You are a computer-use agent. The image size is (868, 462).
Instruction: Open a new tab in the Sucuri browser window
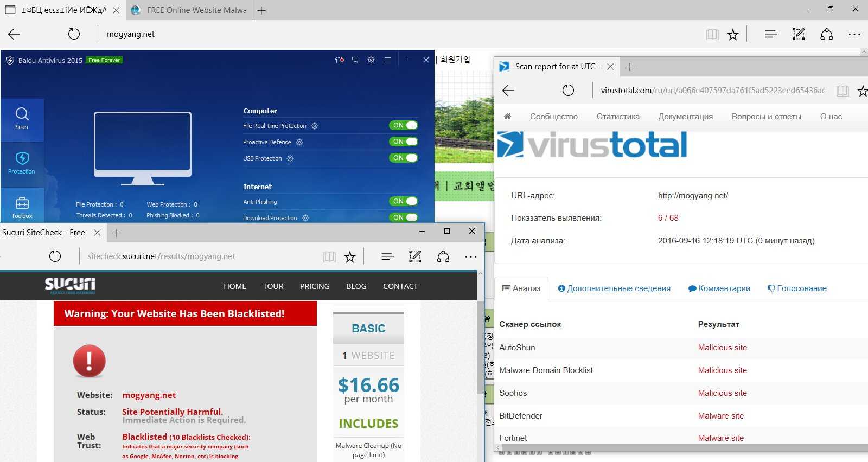(x=117, y=233)
